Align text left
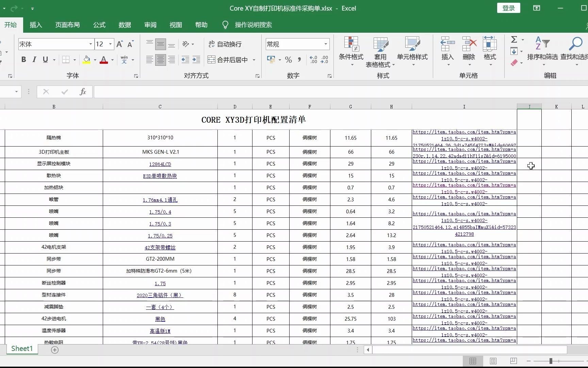This screenshot has height=368, width=588. (x=149, y=60)
